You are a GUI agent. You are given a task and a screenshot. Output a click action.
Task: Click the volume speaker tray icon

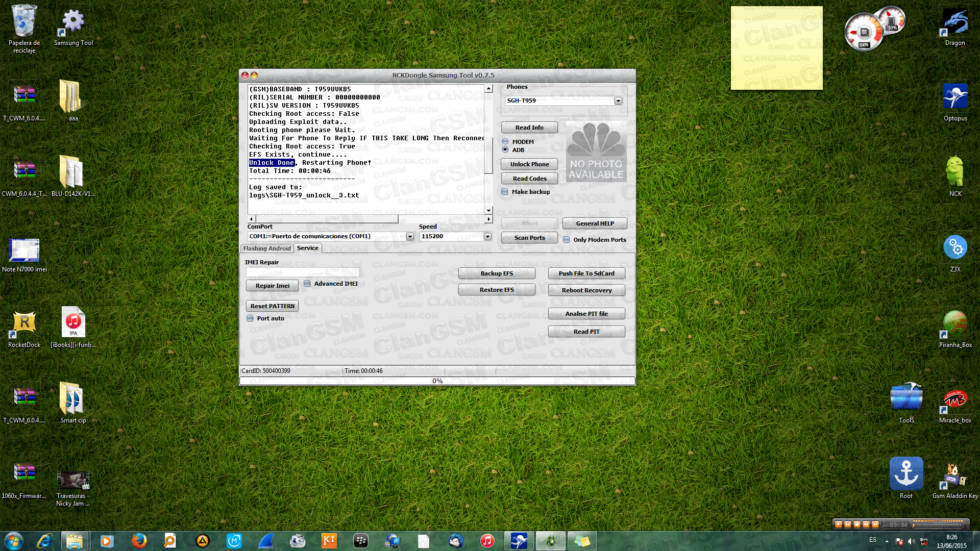pyautogui.click(x=911, y=541)
